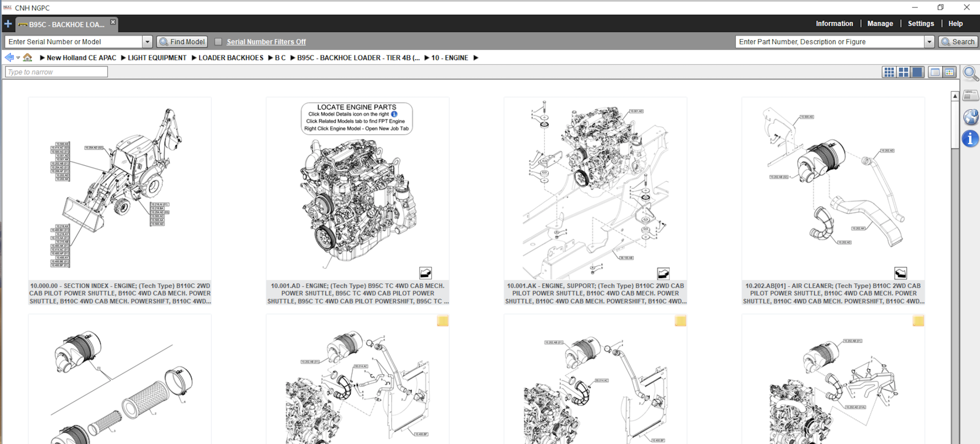The image size is (980, 444).
Task: Go to home via house icon
Action: coord(28,58)
